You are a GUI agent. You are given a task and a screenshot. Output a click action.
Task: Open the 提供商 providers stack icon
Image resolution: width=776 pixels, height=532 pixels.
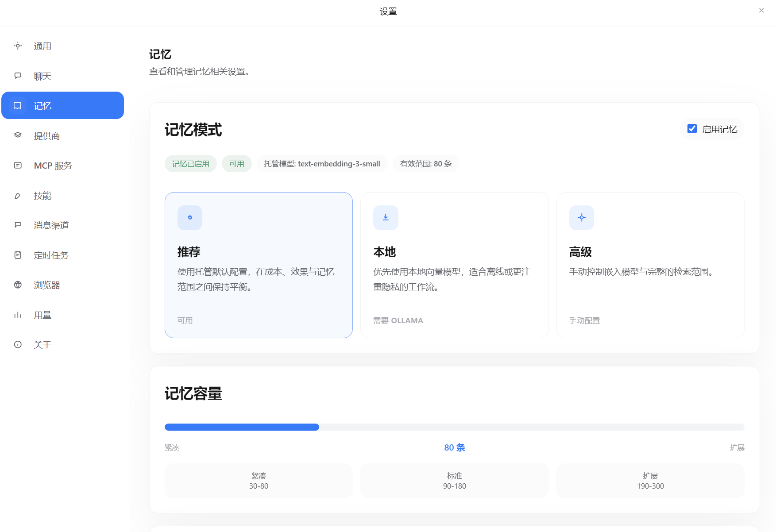pyautogui.click(x=18, y=135)
